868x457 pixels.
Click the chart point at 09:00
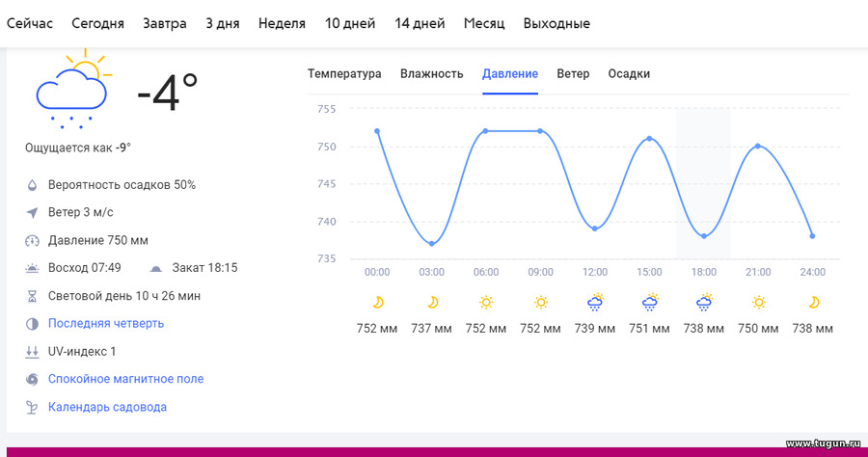540,131
